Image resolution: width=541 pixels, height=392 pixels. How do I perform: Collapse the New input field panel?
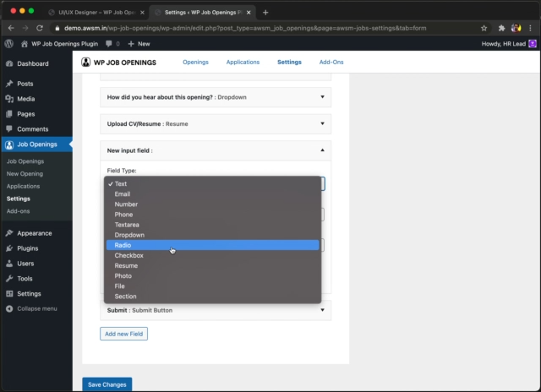point(216,150)
